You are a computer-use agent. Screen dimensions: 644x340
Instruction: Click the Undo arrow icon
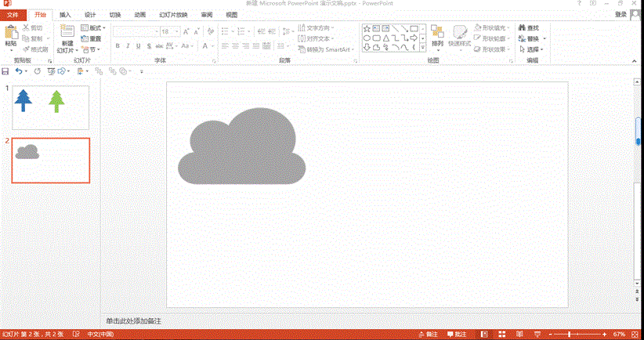pyautogui.click(x=18, y=71)
